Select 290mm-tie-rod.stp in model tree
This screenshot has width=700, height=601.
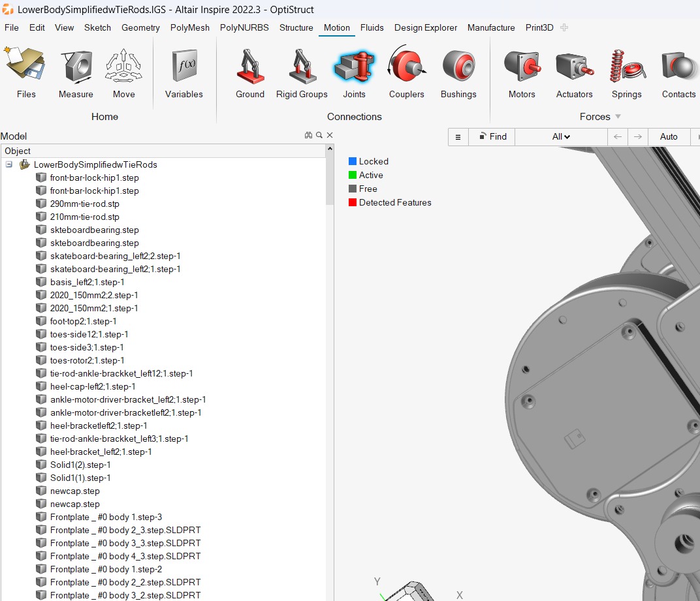pos(84,204)
